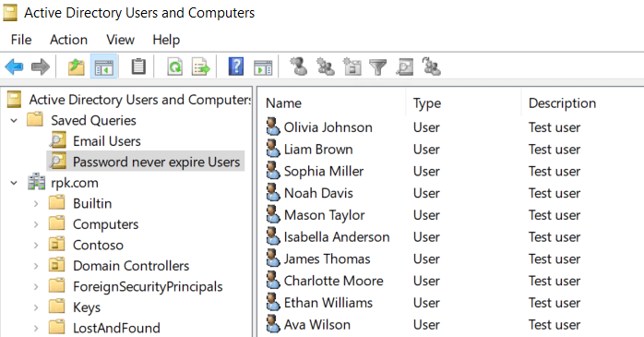The height and width of the screenshot is (337, 644).
Task: Expand the Keys container
Action: click(36, 307)
